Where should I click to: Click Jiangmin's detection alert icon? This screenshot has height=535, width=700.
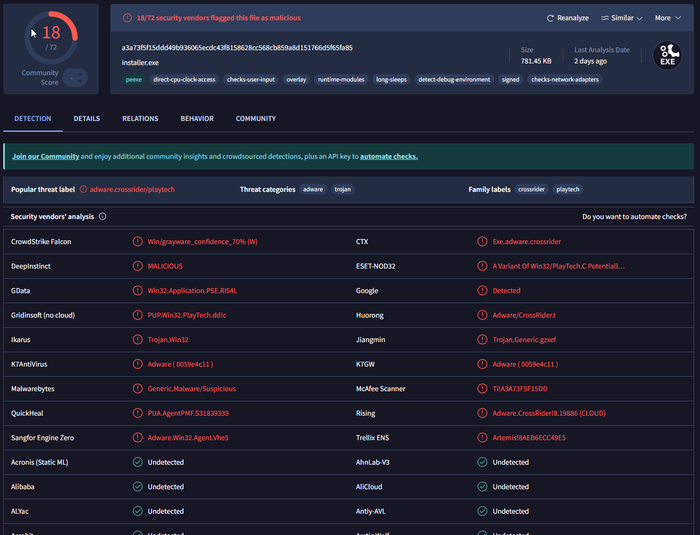(x=482, y=340)
